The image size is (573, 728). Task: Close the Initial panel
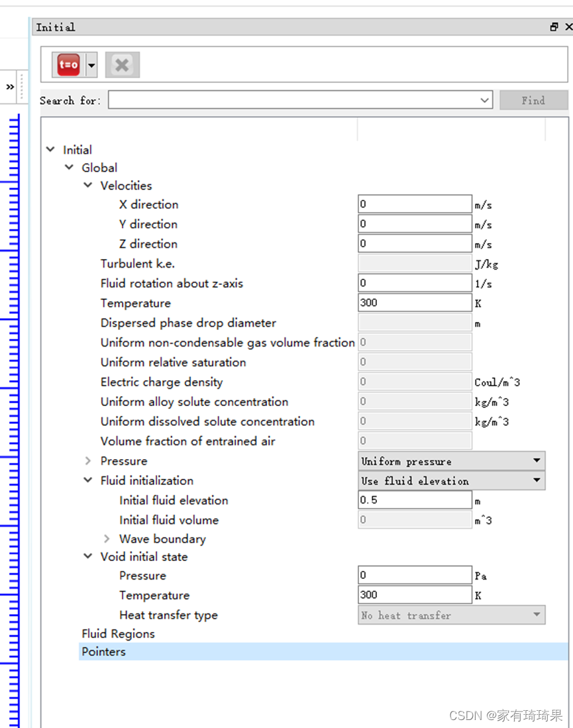pos(569,27)
